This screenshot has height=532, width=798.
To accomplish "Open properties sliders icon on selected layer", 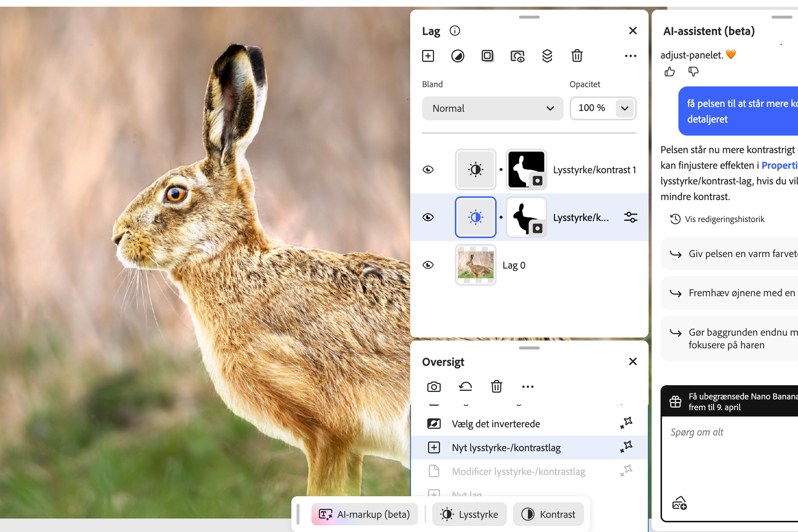I will [630, 217].
